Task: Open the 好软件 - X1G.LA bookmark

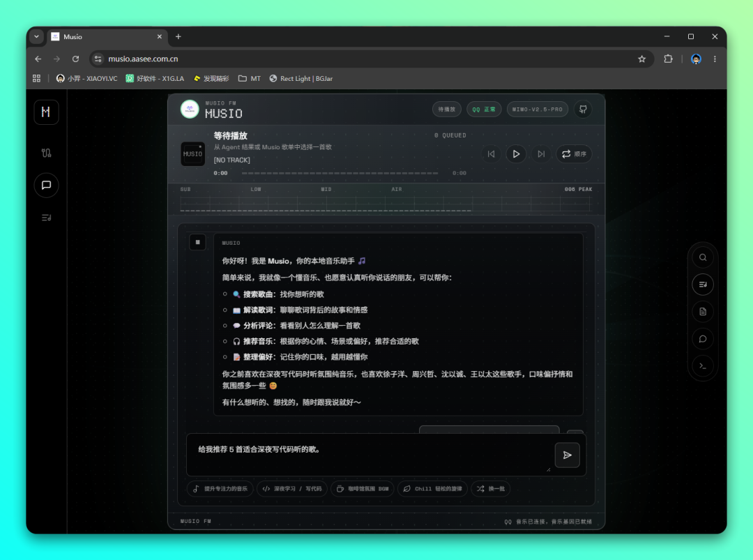Action: click(x=155, y=78)
